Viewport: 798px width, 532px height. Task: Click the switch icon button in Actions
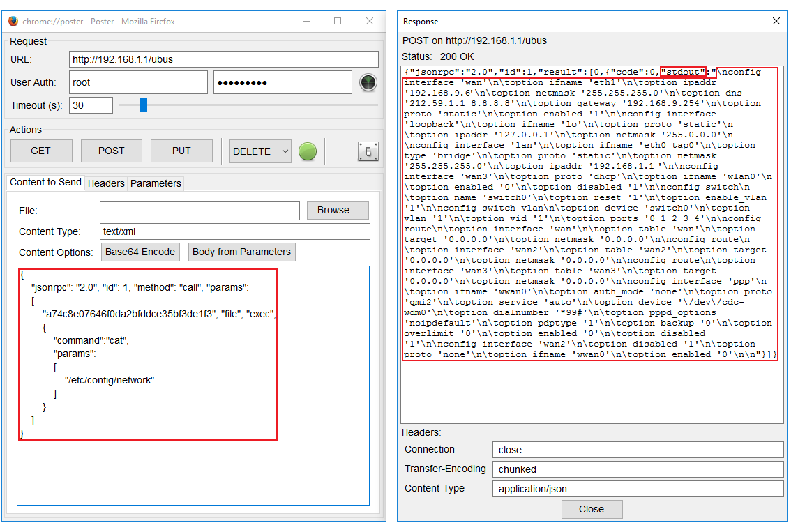tap(368, 151)
